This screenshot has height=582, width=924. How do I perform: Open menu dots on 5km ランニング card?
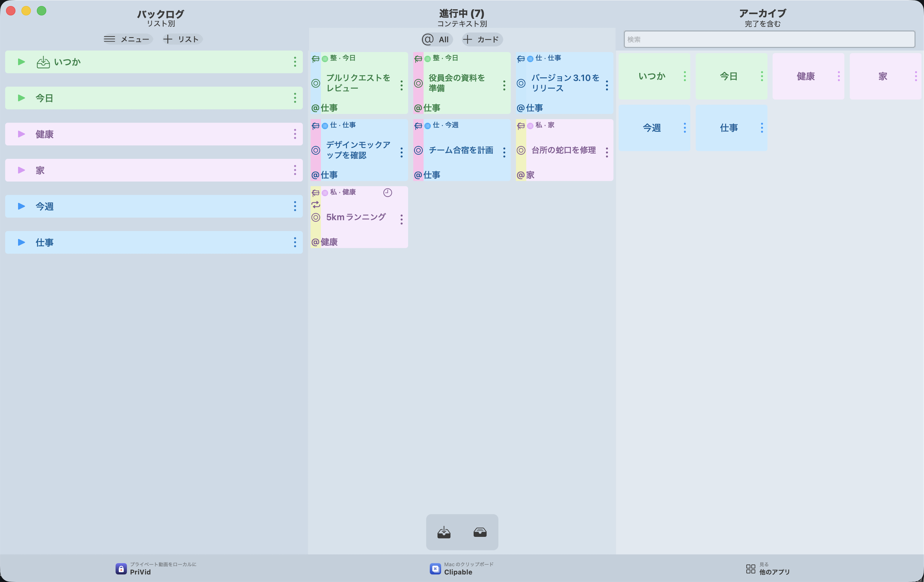click(x=401, y=219)
